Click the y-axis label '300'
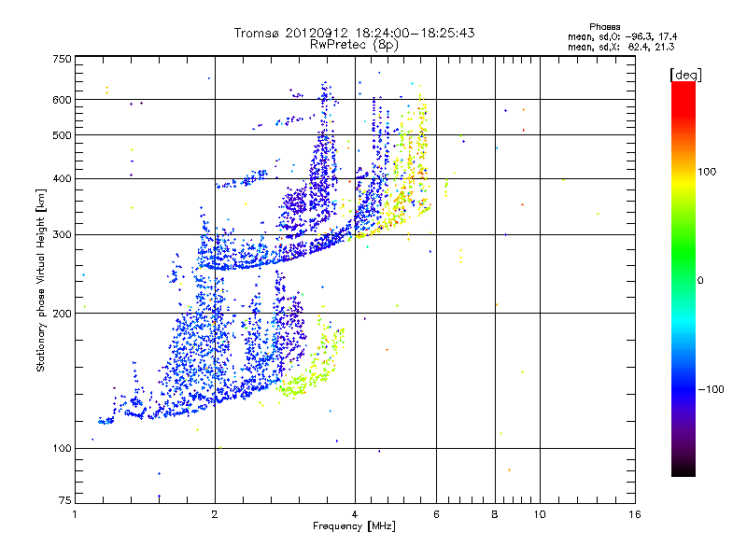Viewport: 747px width, 560px height. (62, 234)
